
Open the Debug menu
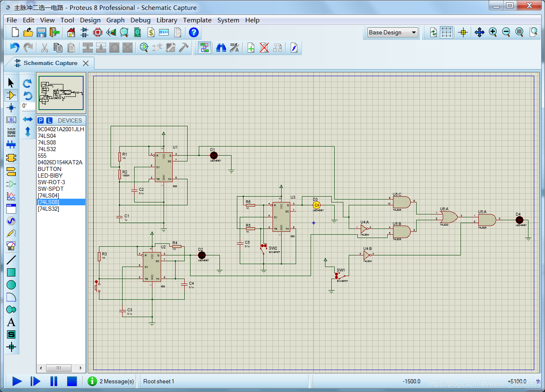click(141, 20)
